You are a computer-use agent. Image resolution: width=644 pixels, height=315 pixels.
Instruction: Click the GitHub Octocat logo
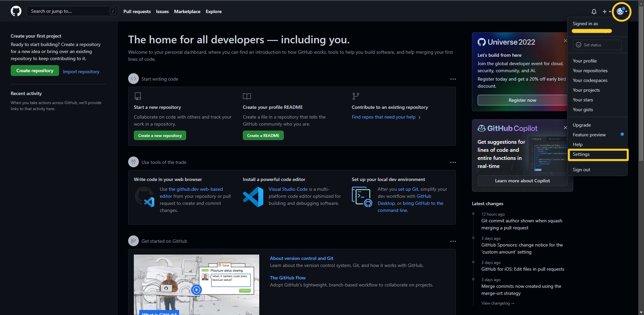point(16,11)
